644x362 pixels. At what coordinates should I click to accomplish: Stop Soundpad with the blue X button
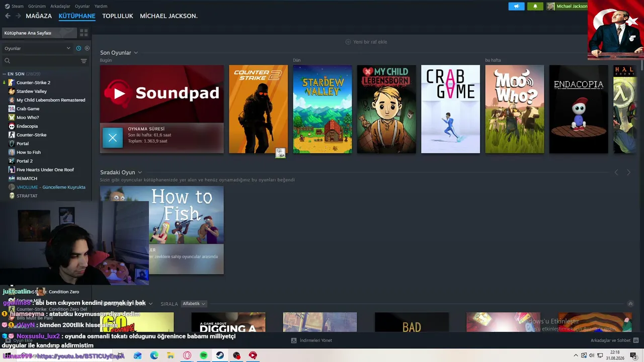pyautogui.click(x=113, y=138)
